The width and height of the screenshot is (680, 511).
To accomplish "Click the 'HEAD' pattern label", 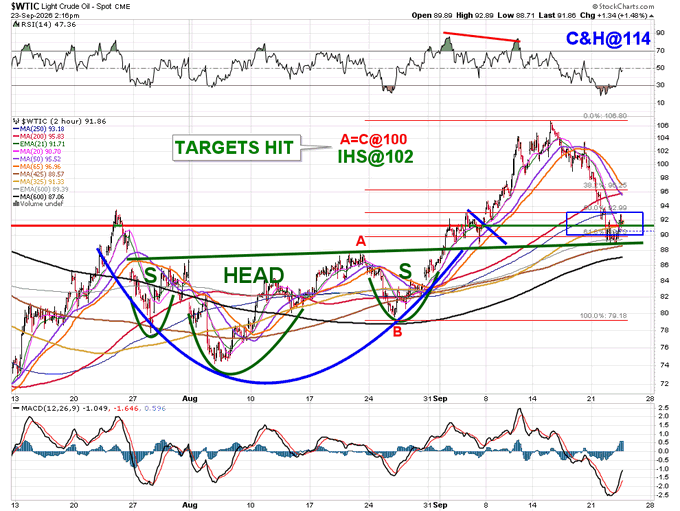I will pos(254,275).
